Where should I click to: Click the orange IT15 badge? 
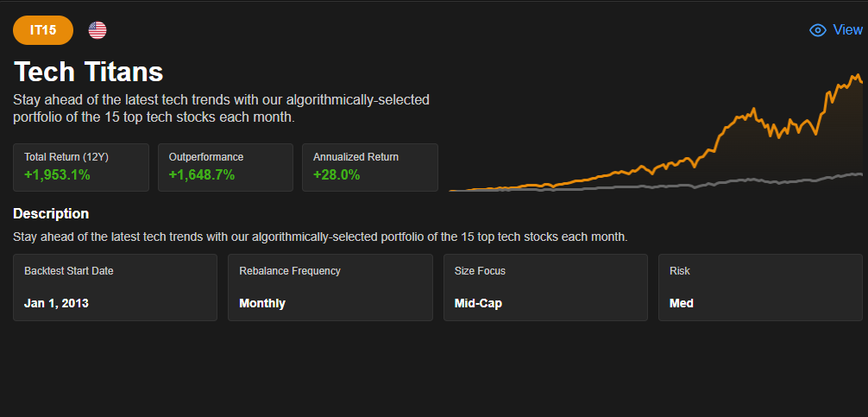click(x=43, y=30)
